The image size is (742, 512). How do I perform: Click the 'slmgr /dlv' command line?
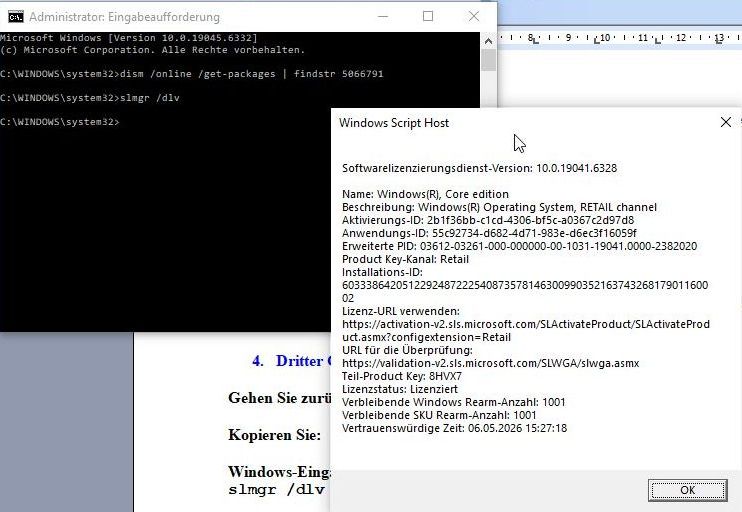point(90,98)
